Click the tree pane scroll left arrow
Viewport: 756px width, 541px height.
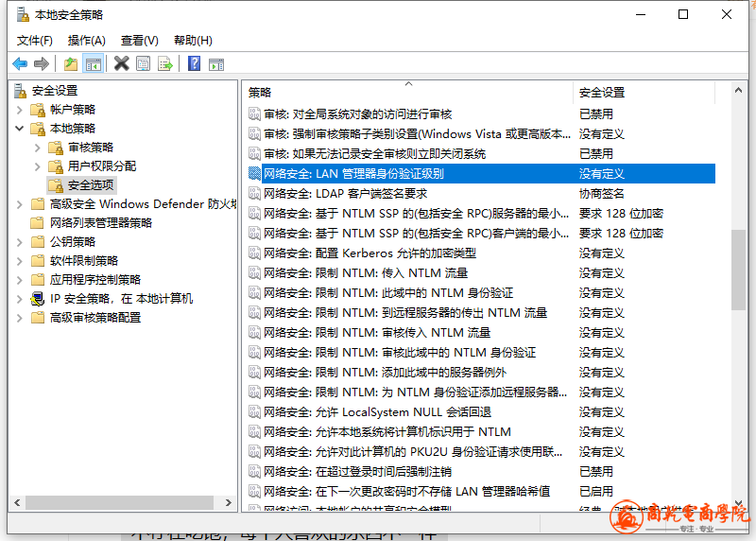tap(17, 502)
